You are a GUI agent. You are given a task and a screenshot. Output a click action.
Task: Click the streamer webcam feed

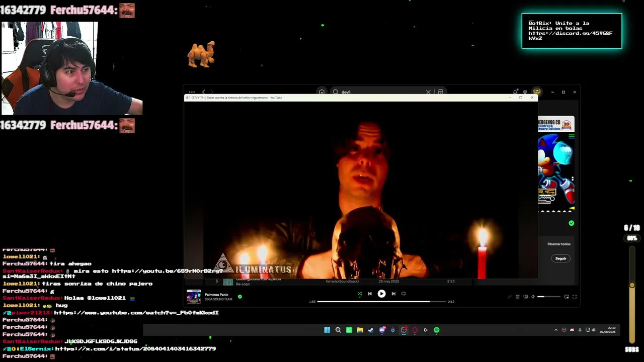(x=71, y=68)
